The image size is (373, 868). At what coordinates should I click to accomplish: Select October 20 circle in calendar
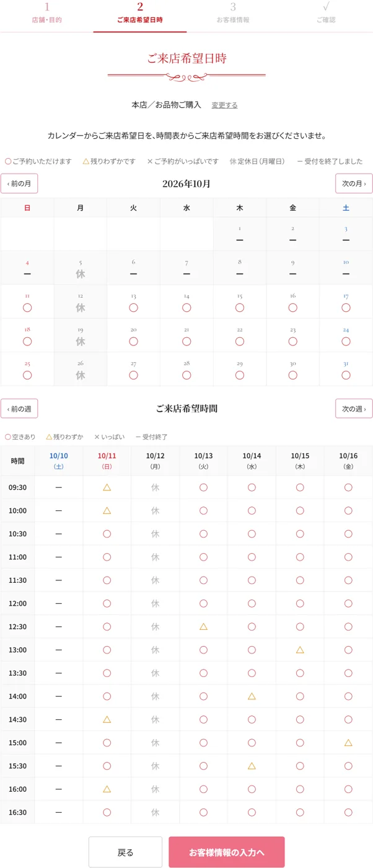coord(133,342)
